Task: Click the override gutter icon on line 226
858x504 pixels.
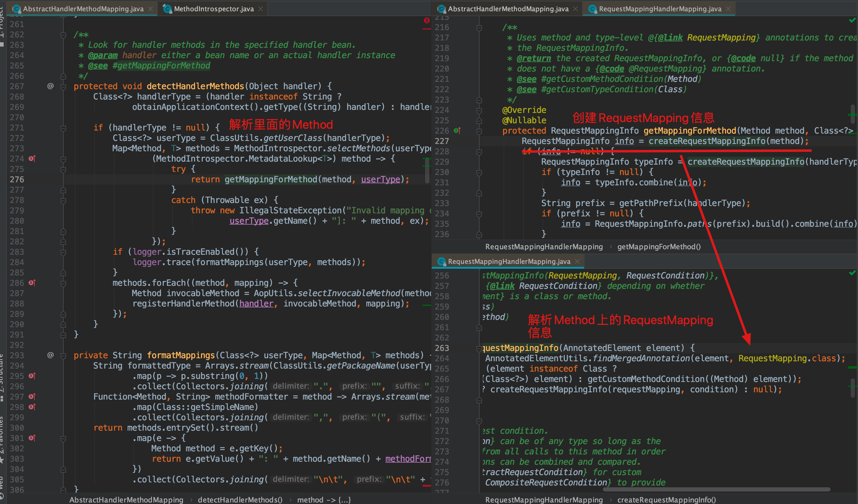Action: tap(457, 131)
